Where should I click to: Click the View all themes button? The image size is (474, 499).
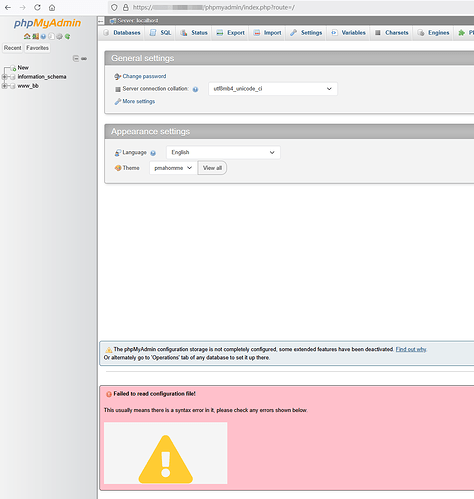pyautogui.click(x=212, y=168)
